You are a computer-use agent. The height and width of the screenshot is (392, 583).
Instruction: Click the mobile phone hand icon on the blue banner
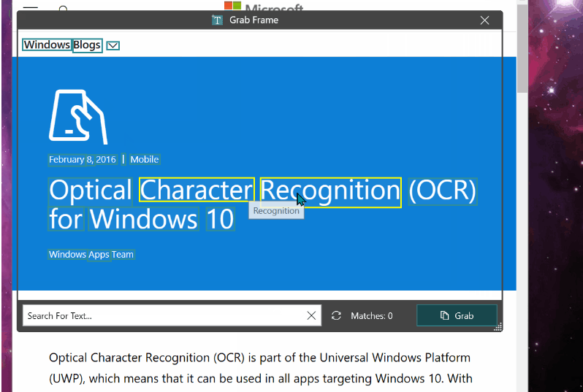(x=78, y=117)
